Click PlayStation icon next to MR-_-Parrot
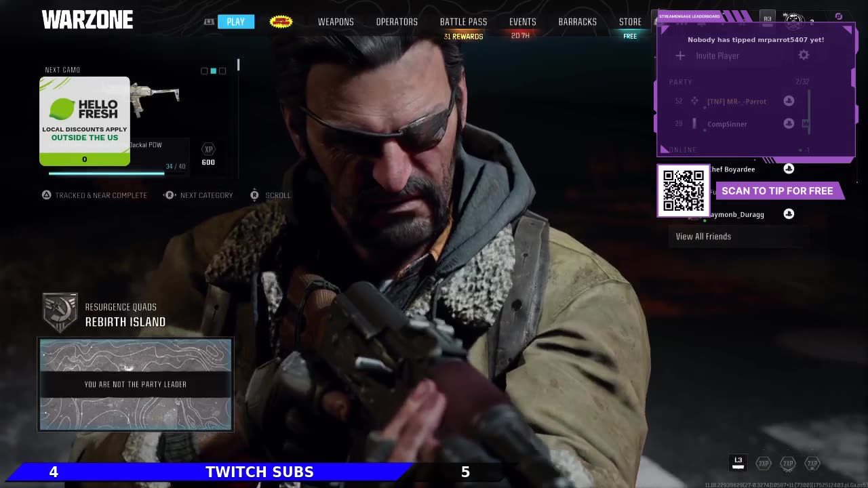The width and height of the screenshot is (868, 488). 789,101
